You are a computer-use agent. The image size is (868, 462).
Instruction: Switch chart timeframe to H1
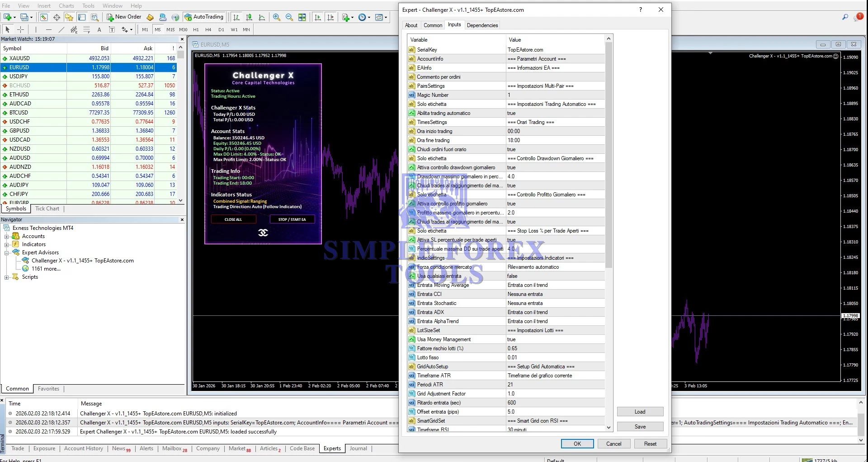click(x=196, y=29)
